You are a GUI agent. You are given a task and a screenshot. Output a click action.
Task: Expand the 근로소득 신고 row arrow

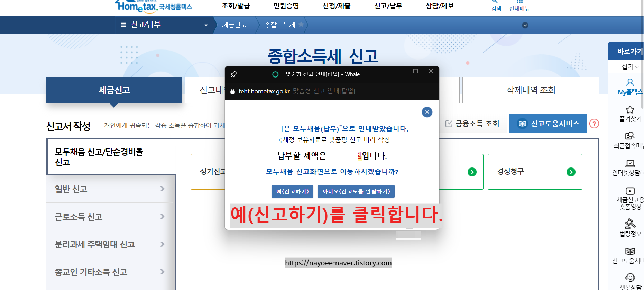pyautogui.click(x=162, y=216)
